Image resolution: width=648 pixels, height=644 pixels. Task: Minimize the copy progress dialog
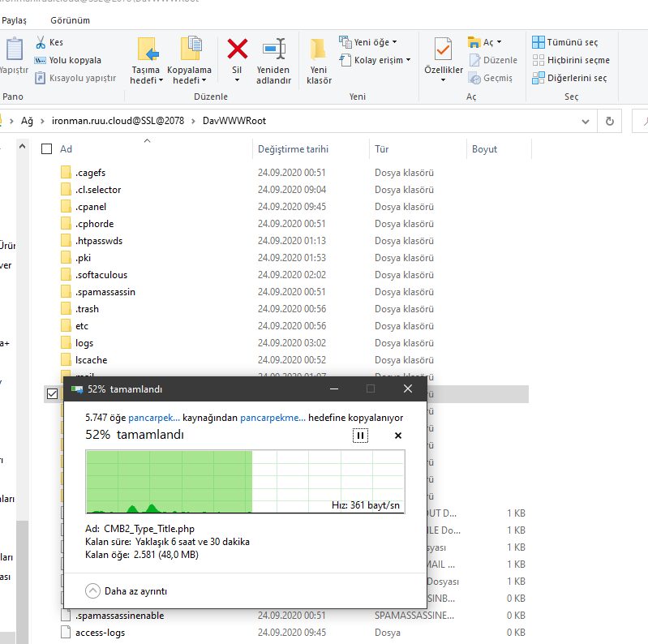pos(334,389)
